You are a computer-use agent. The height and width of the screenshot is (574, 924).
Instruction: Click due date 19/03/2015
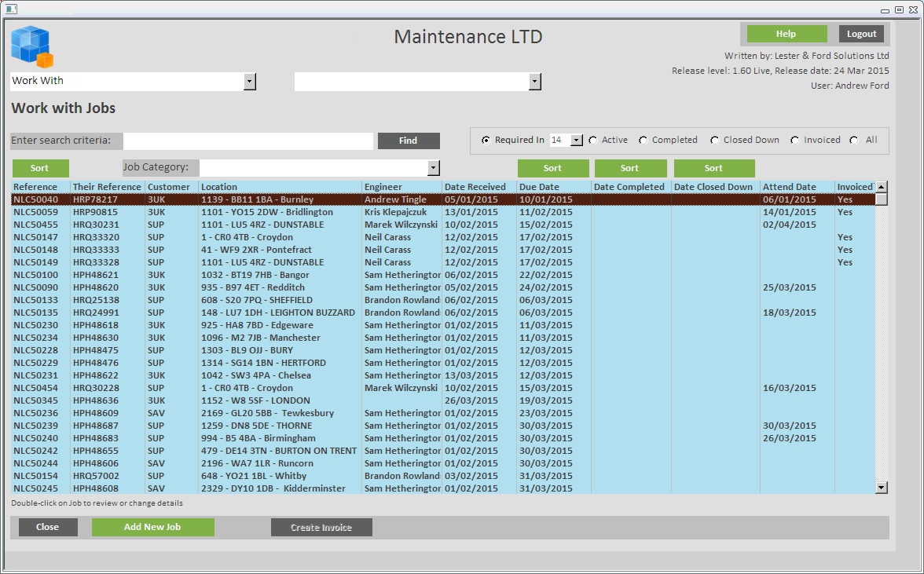pos(545,400)
